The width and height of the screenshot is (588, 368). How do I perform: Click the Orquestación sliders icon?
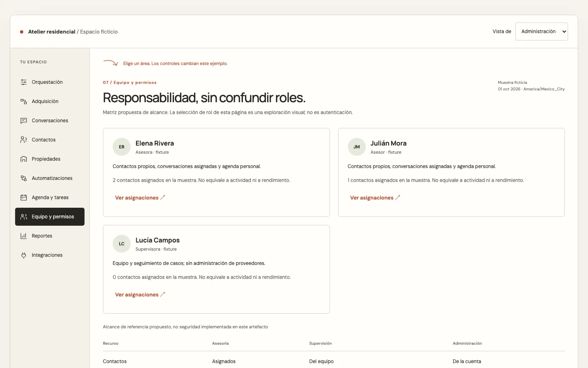pyautogui.click(x=24, y=82)
